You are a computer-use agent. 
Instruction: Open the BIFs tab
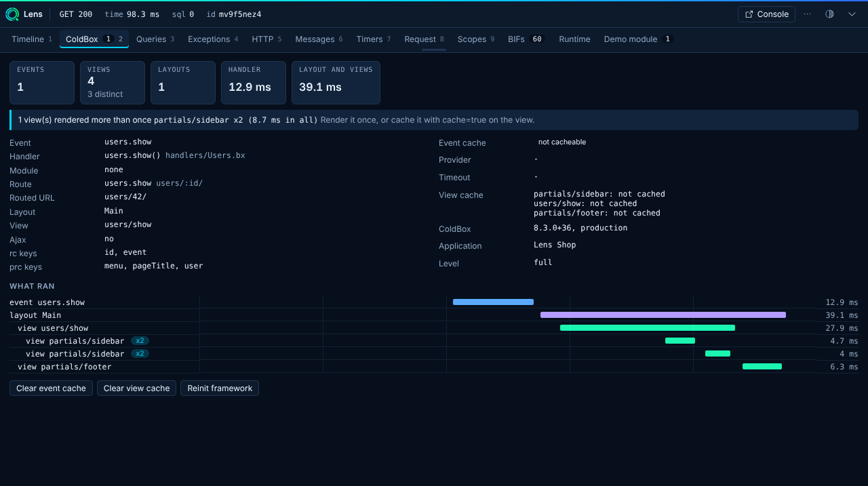(x=526, y=39)
